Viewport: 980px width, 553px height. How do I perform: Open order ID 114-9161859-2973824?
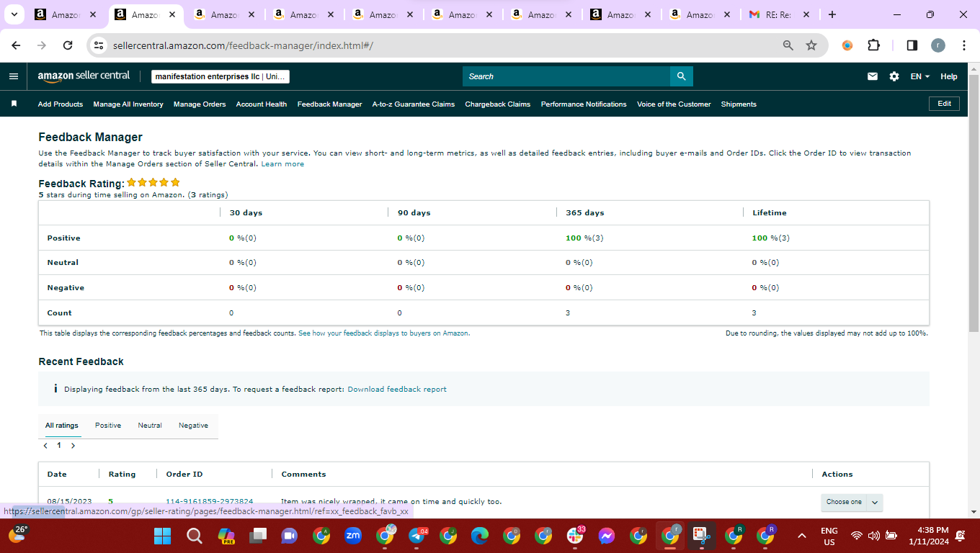210,502
